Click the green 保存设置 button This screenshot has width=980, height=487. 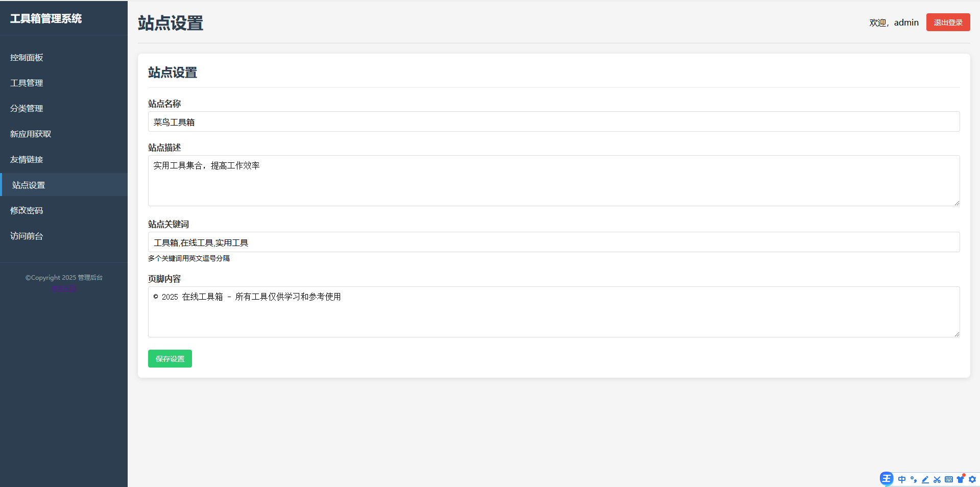click(x=170, y=359)
